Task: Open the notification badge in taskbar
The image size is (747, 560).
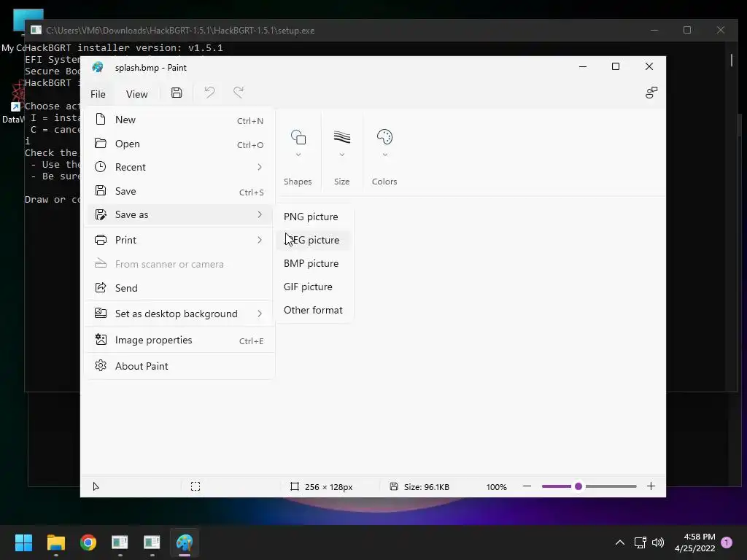Action: coord(727,542)
